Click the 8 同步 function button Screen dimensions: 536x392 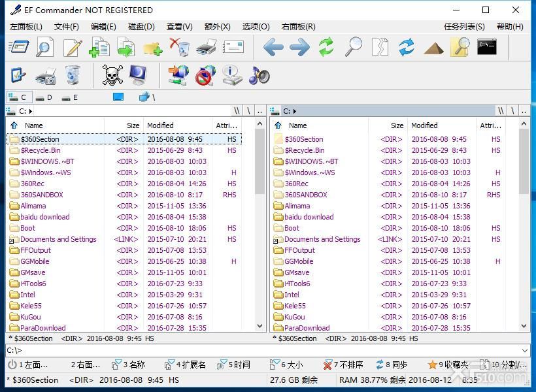coord(392,365)
